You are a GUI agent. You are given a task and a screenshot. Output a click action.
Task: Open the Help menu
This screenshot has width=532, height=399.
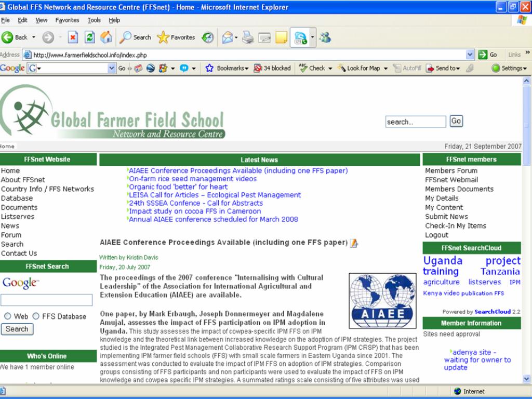coord(114,20)
